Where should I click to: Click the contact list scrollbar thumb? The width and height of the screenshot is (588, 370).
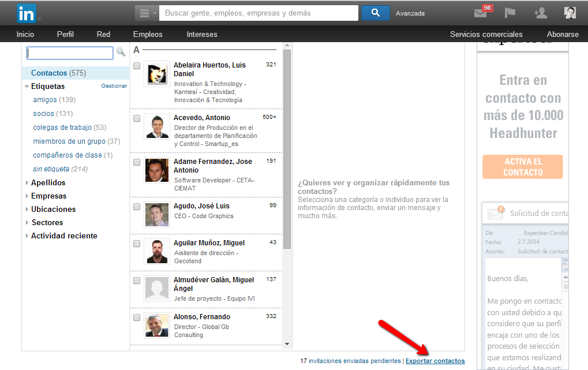[287, 150]
